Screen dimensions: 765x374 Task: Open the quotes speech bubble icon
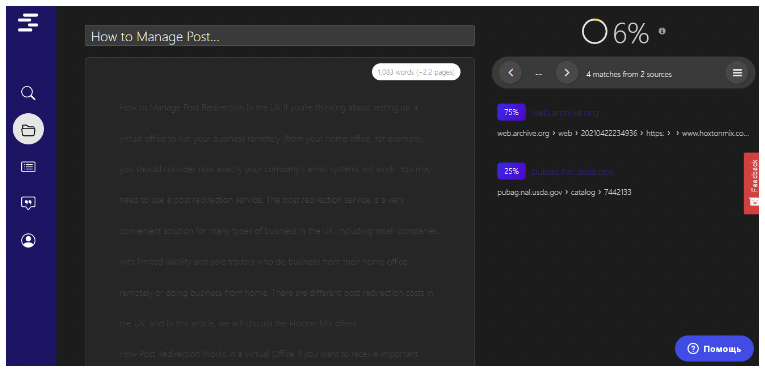(x=28, y=203)
